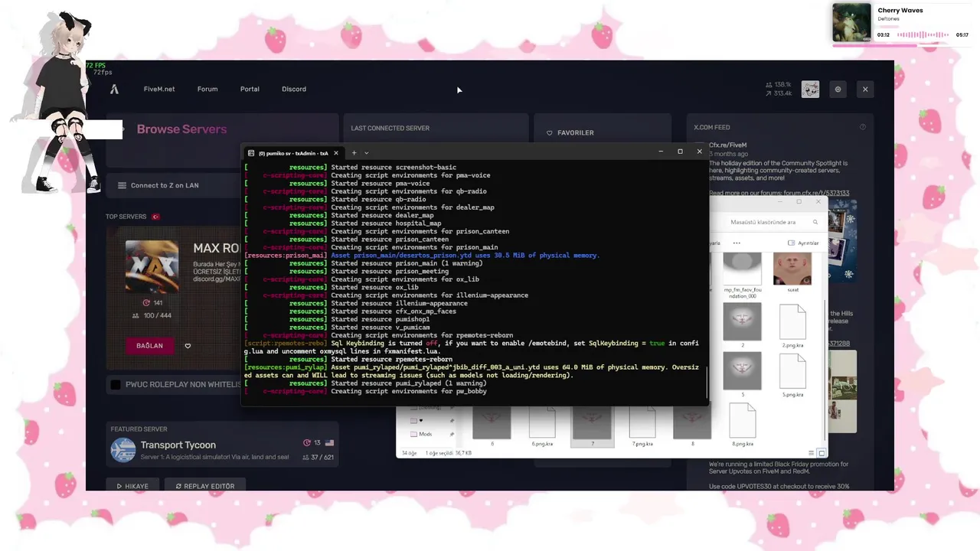Select the PWUC ROLEPLAY NON WHITELIST server row
Screen dimensions: 980x551
(x=175, y=384)
